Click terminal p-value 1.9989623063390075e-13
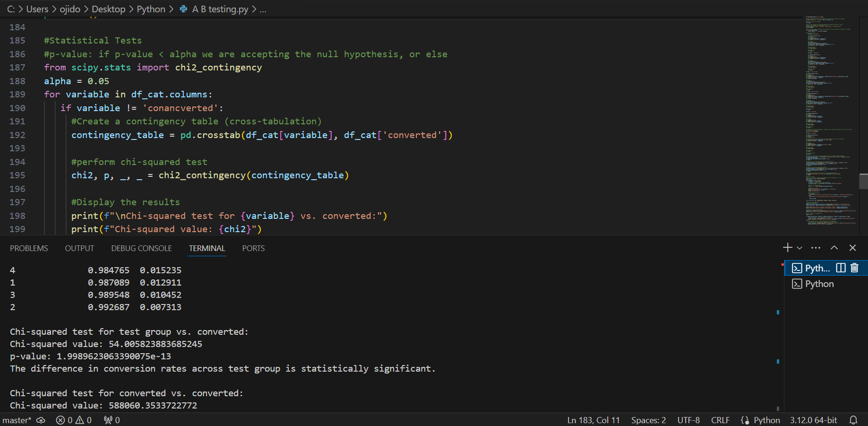Image resolution: width=868 pixels, height=426 pixels. coord(114,356)
